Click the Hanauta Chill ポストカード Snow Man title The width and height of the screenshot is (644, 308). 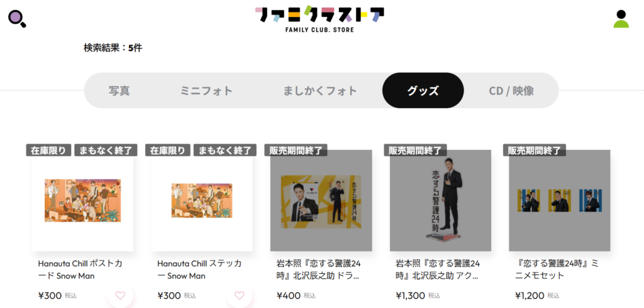pyautogui.click(x=80, y=270)
